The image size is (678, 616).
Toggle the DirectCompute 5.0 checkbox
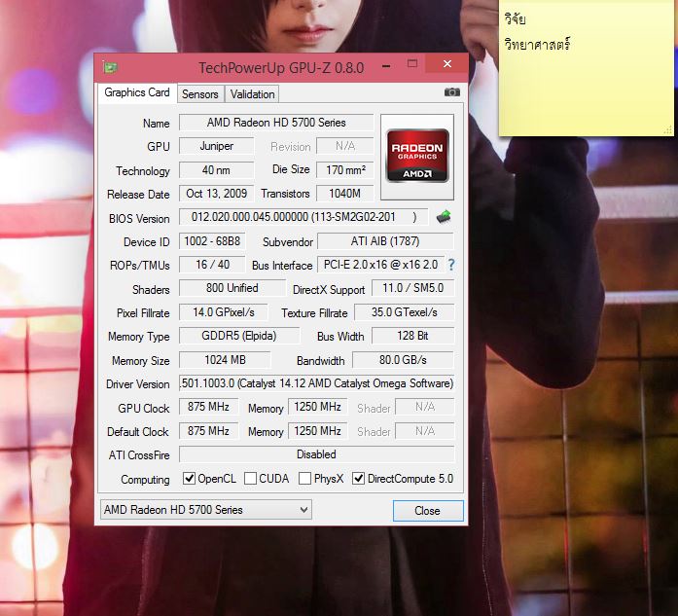pos(359,478)
